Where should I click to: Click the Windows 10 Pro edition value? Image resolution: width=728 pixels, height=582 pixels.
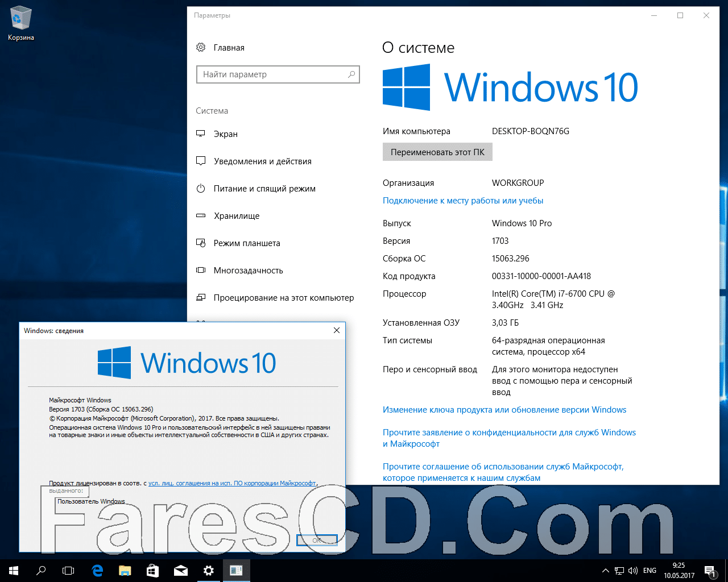coord(522,223)
